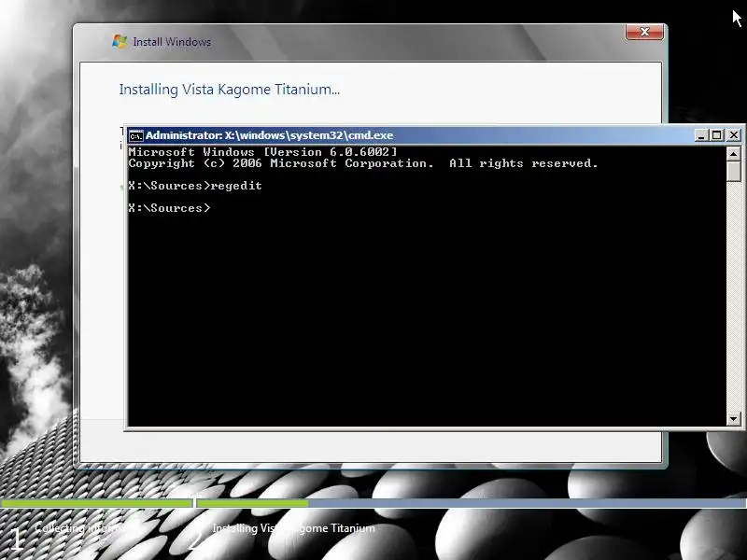This screenshot has width=747, height=560.
Task: Click the cmd.exe window title bar text
Action: pos(269,135)
